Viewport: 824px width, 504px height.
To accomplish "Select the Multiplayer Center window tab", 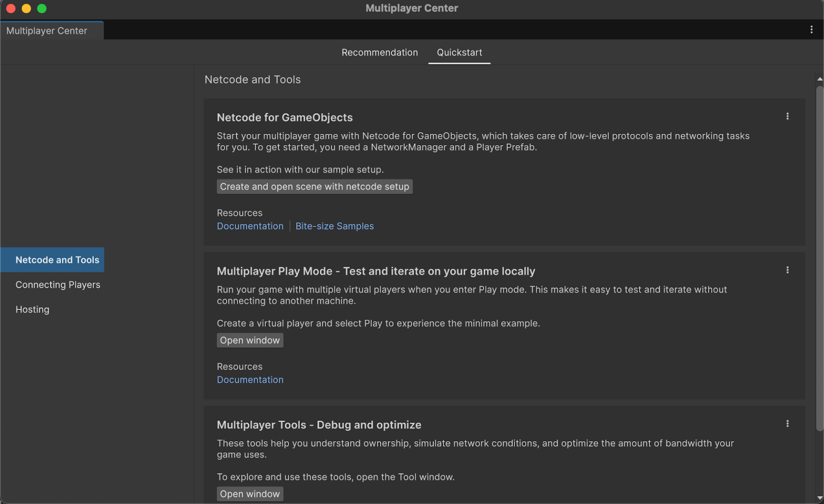I will click(51, 30).
